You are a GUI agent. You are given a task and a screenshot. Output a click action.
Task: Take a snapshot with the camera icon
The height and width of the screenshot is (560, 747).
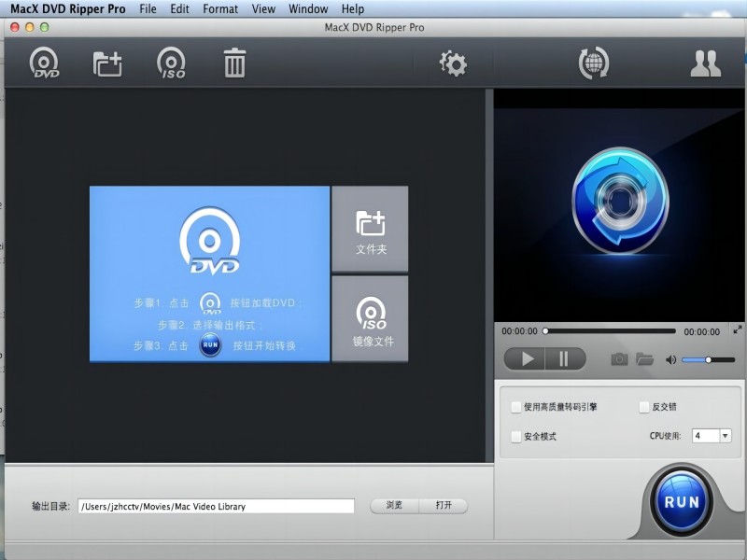[619, 359]
